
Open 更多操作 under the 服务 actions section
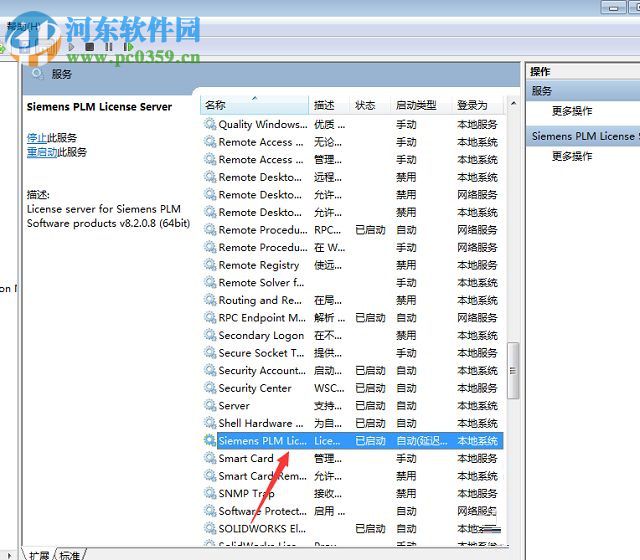point(572,111)
